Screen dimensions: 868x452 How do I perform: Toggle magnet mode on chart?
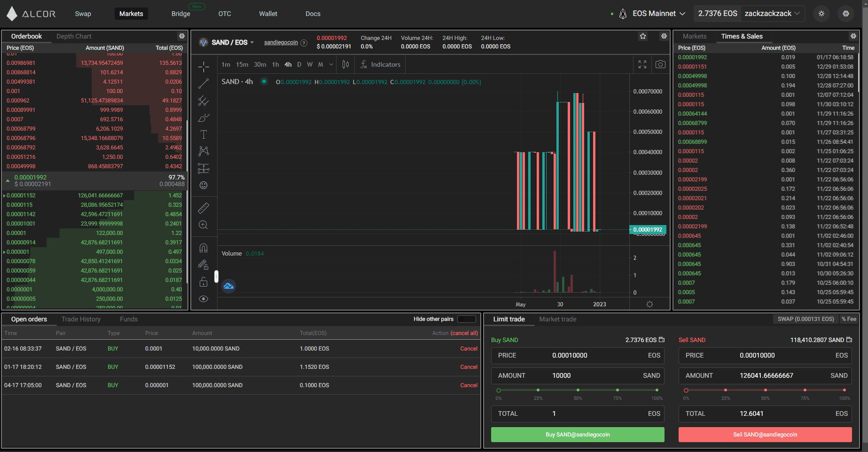[x=203, y=248]
